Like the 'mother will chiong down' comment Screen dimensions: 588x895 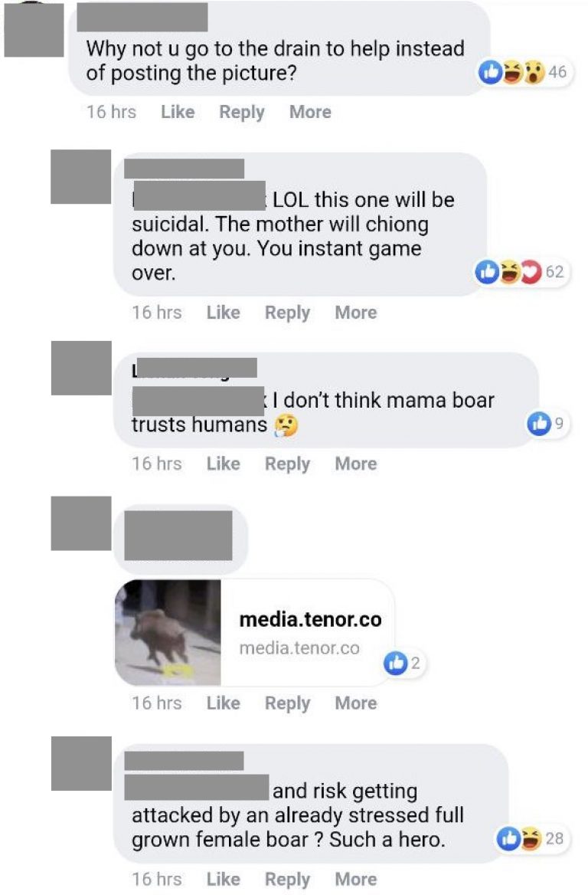pyautogui.click(x=223, y=312)
